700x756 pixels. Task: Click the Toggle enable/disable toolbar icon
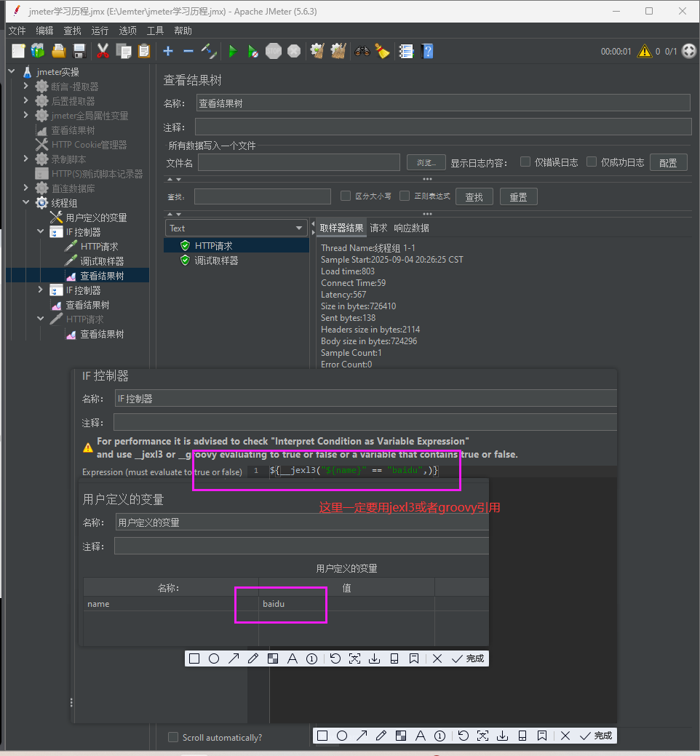click(210, 51)
